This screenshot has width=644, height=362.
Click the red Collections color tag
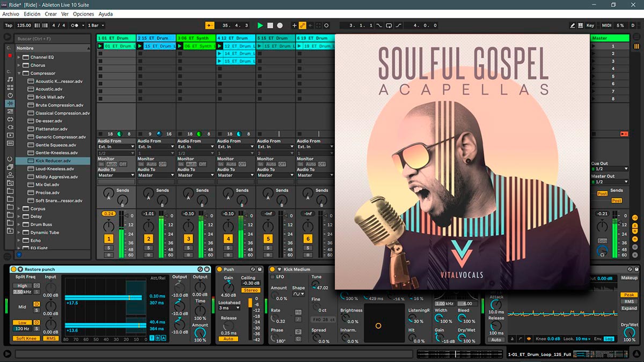10,55
